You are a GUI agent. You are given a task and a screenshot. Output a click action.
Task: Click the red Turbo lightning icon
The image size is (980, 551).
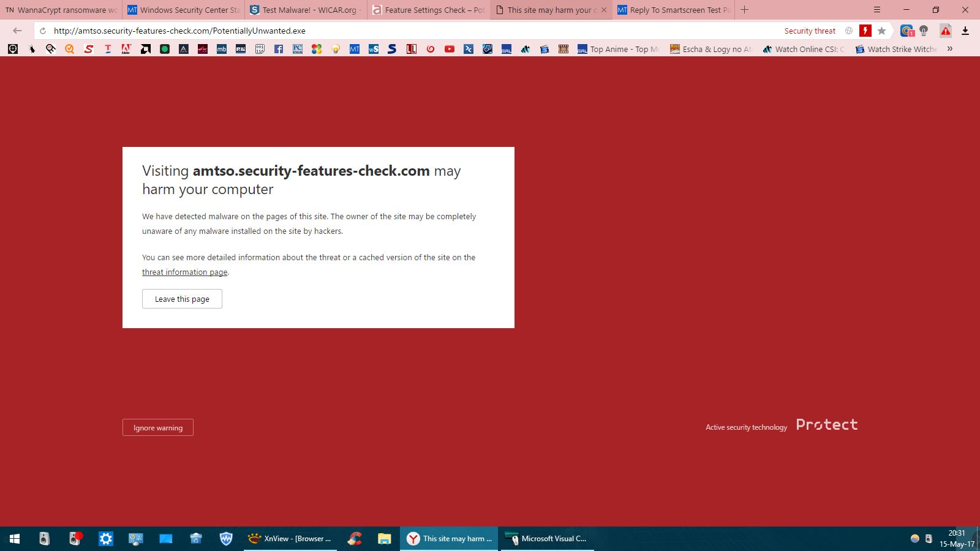[x=865, y=31]
